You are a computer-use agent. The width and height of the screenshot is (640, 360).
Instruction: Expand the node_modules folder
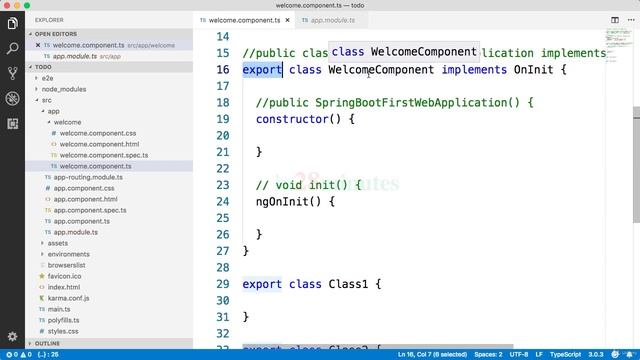64,89
